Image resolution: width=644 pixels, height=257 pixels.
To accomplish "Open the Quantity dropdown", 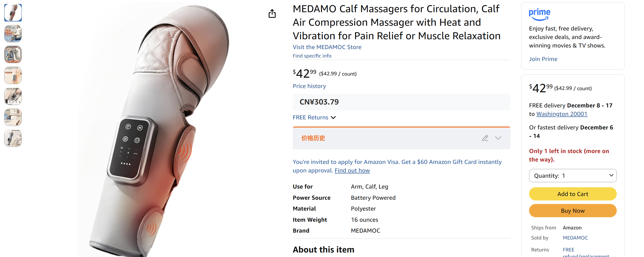I will coord(573,176).
